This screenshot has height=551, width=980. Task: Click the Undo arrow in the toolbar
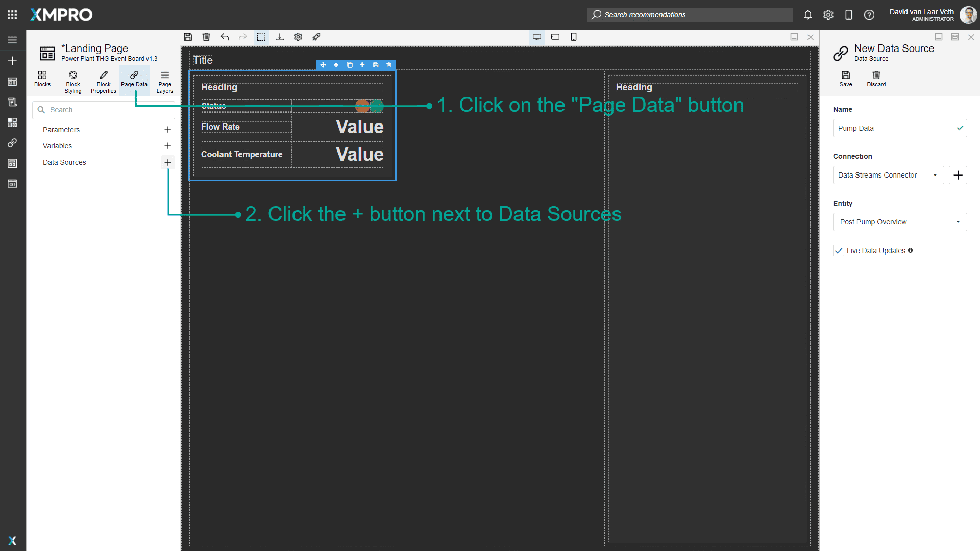225,37
